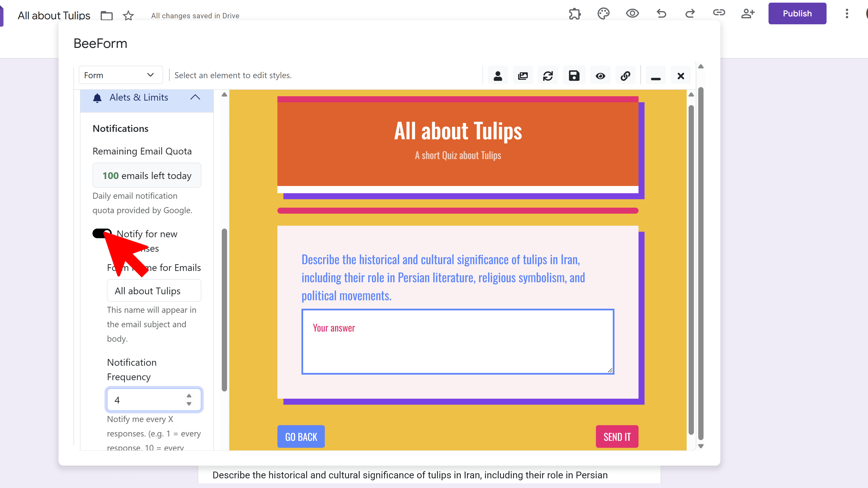Click the BeeForm user account icon
868x488 pixels.
(x=498, y=76)
